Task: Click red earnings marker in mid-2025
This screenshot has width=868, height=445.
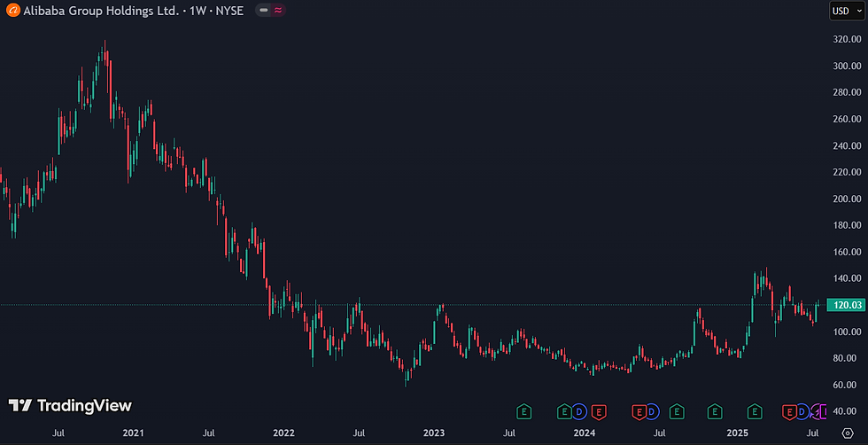Action: tap(789, 411)
